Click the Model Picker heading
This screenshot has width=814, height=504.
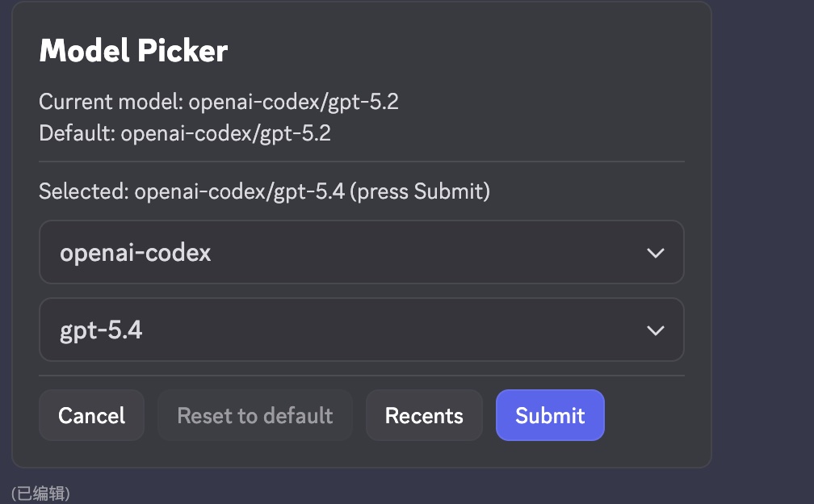(x=133, y=51)
